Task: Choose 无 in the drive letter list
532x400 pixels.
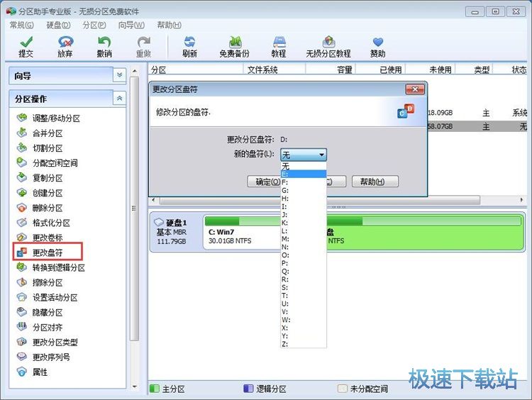Action: (x=304, y=166)
